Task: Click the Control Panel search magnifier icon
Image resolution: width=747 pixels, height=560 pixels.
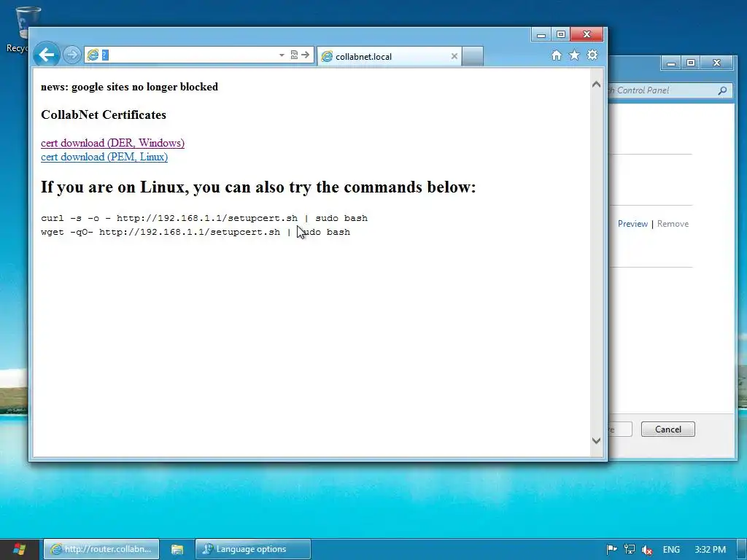Action: tap(722, 90)
